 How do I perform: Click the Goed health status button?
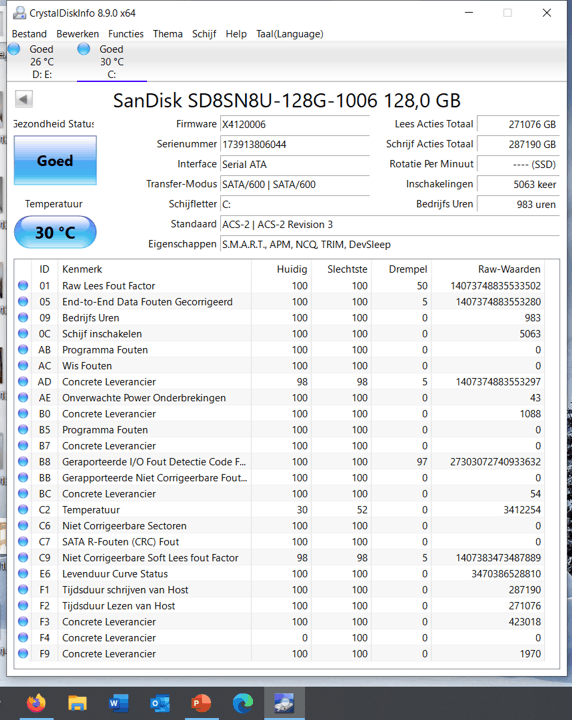tap(55, 160)
